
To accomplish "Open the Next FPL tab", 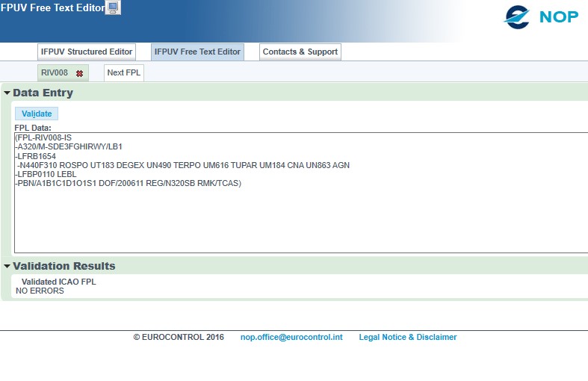I will click(x=124, y=72).
